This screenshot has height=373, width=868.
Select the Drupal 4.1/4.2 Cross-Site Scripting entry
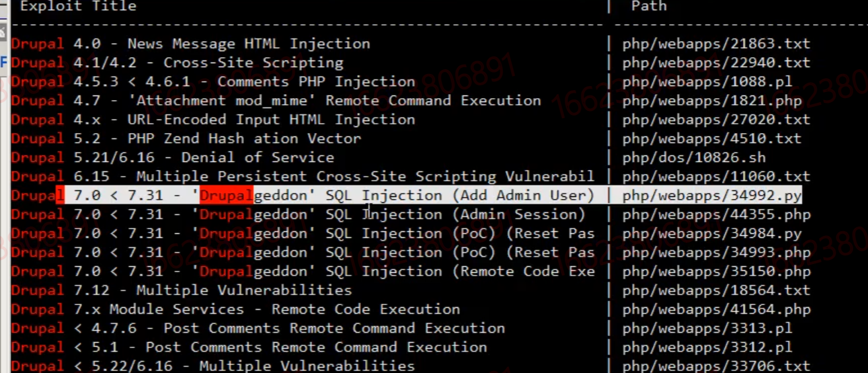[x=177, y=63]
